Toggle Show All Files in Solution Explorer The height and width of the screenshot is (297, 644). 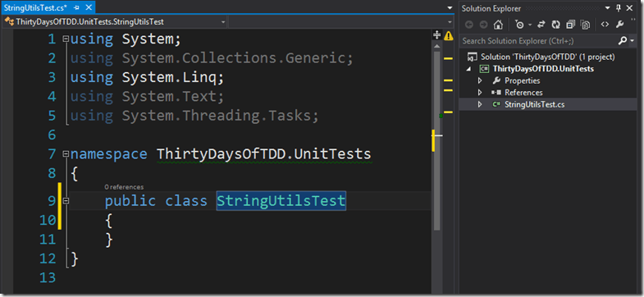tap(585, 25)
